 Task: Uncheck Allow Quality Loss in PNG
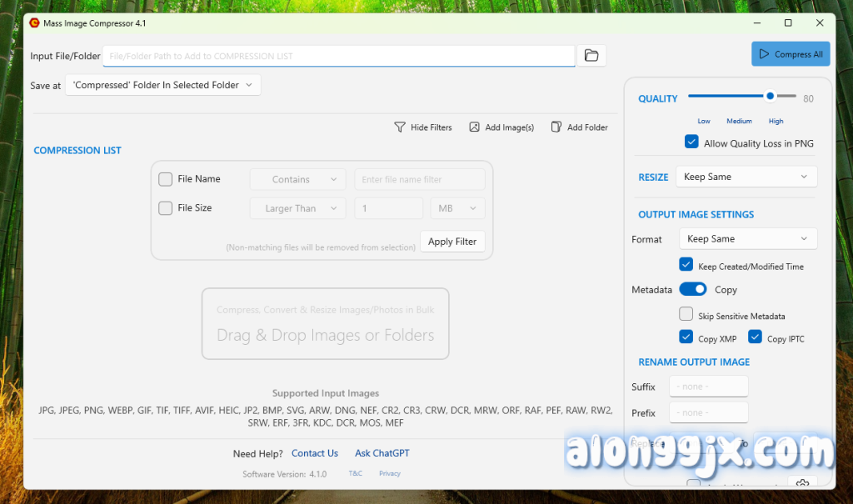click(691, 142)
